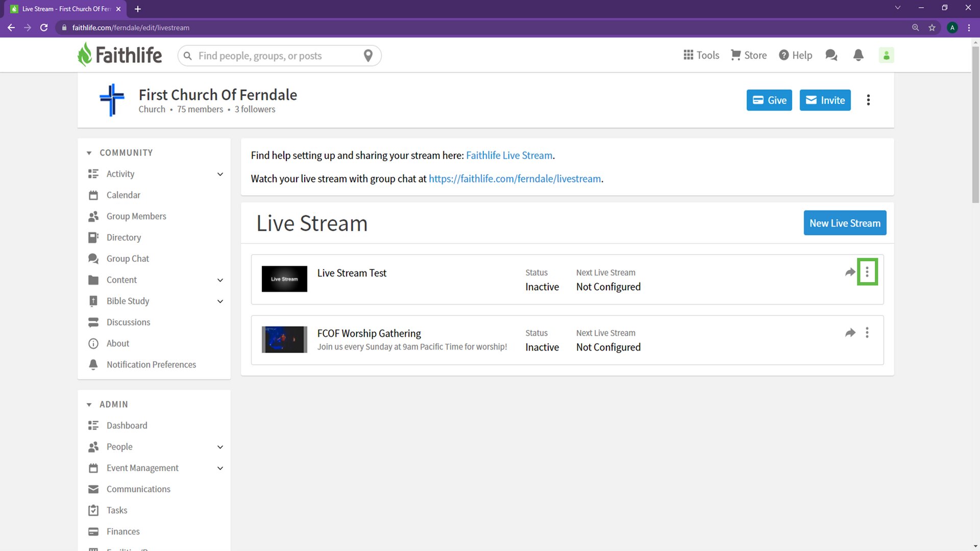980x551 pixels.
Task: Expand the Bible Study submenu chevron
Action: [x=220, y=302]
